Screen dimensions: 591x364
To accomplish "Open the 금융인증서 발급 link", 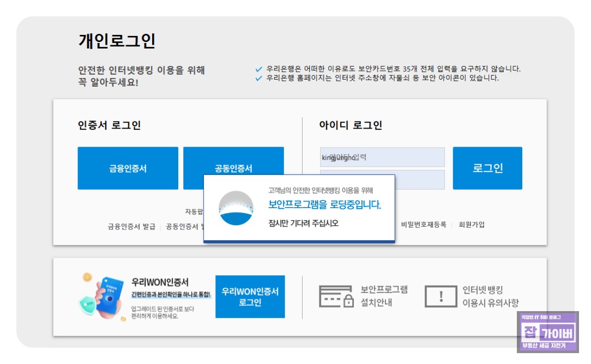I will pyautogui.click(x=131, y=227).
